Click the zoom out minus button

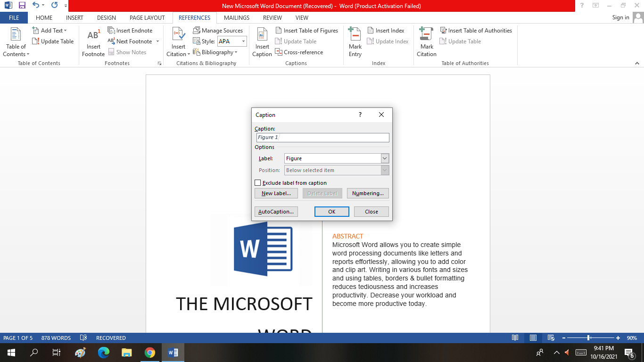(563, 338)
